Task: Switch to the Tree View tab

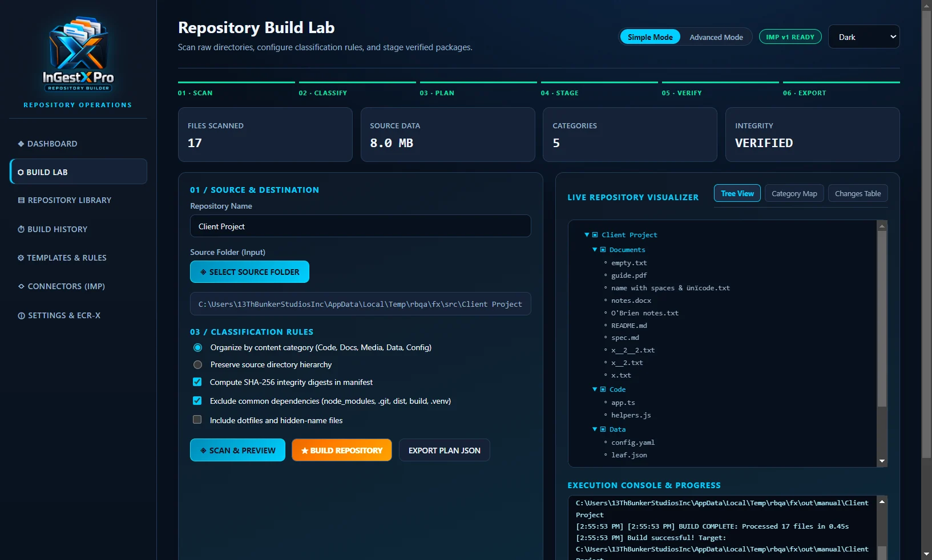Action: pyautogui.click(x=737, y=193)
